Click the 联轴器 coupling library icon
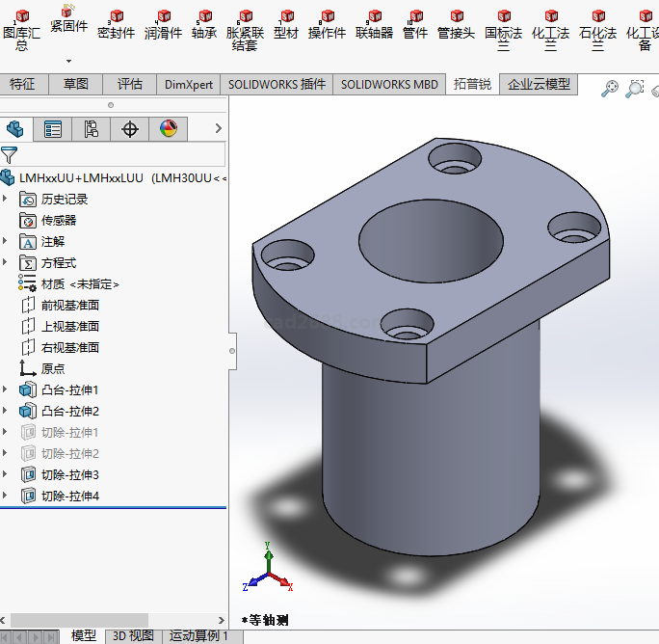This screenshot has height=644, width=659. tap(374, 24)
